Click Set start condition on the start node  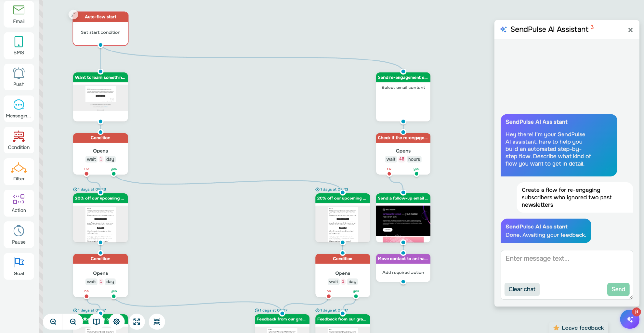click(100, 32)
